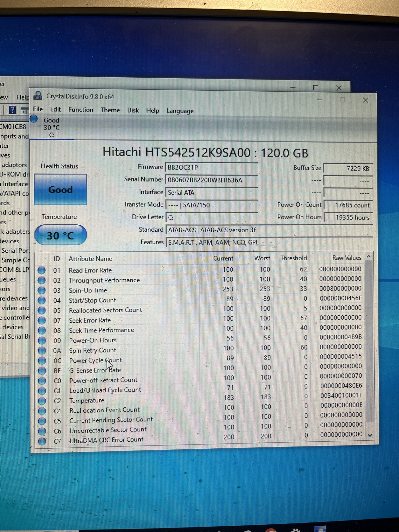Click the scroll down arrow of attribute list

click(x=370, y=435)
